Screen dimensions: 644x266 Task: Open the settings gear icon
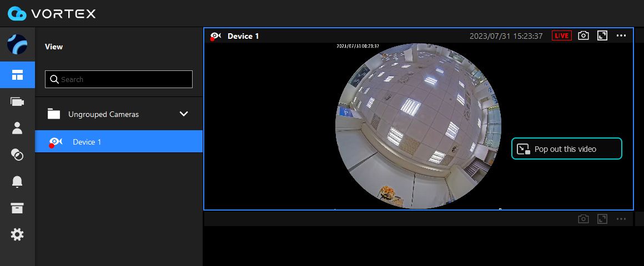coord(17,234)
